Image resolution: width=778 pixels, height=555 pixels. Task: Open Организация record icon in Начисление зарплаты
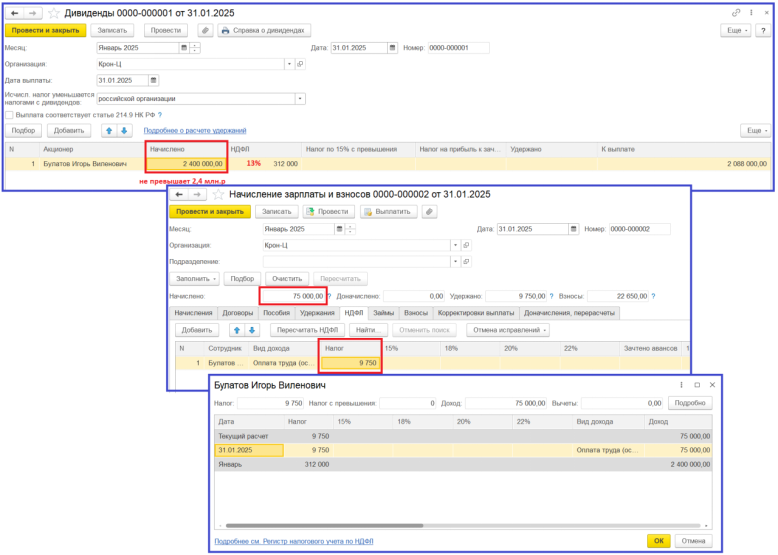[466, 246]
